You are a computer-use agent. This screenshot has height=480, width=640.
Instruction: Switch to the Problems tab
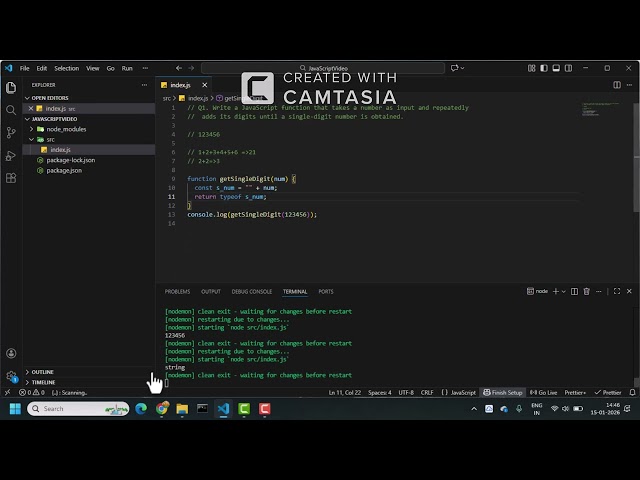point(177,291)
